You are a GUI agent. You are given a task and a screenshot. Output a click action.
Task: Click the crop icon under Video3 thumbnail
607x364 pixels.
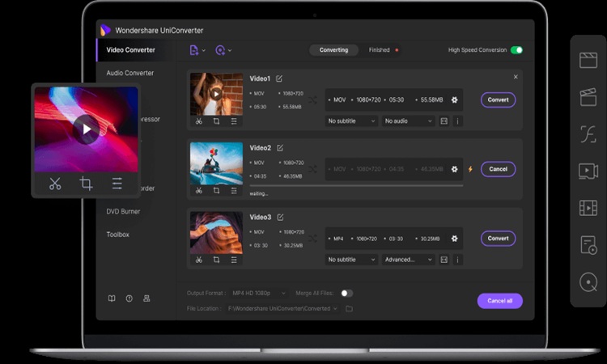point(216,260)
